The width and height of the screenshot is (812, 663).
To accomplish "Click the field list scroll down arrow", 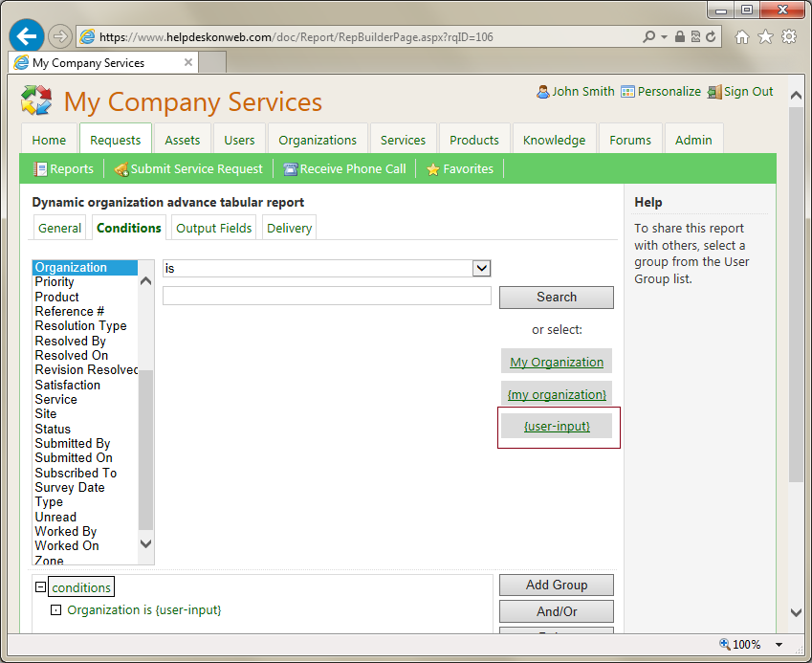I will 145,543.
